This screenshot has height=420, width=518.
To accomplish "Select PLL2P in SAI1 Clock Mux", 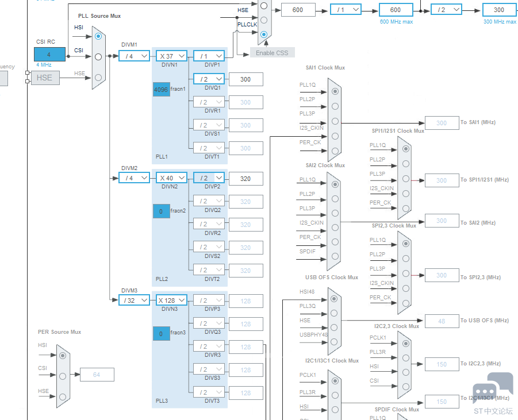I will [x=335, y=106].
